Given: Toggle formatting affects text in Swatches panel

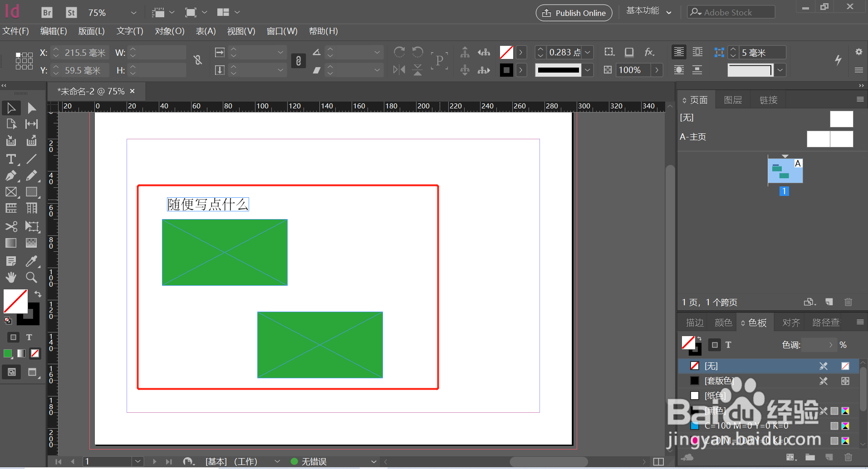Looking at the screenshot, I should [x=728, y=345].
